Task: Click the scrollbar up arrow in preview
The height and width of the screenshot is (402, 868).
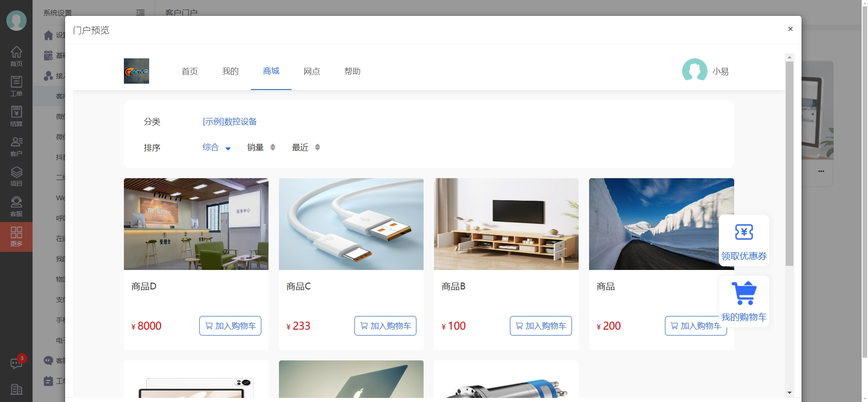Action: (x=789, y=57)
